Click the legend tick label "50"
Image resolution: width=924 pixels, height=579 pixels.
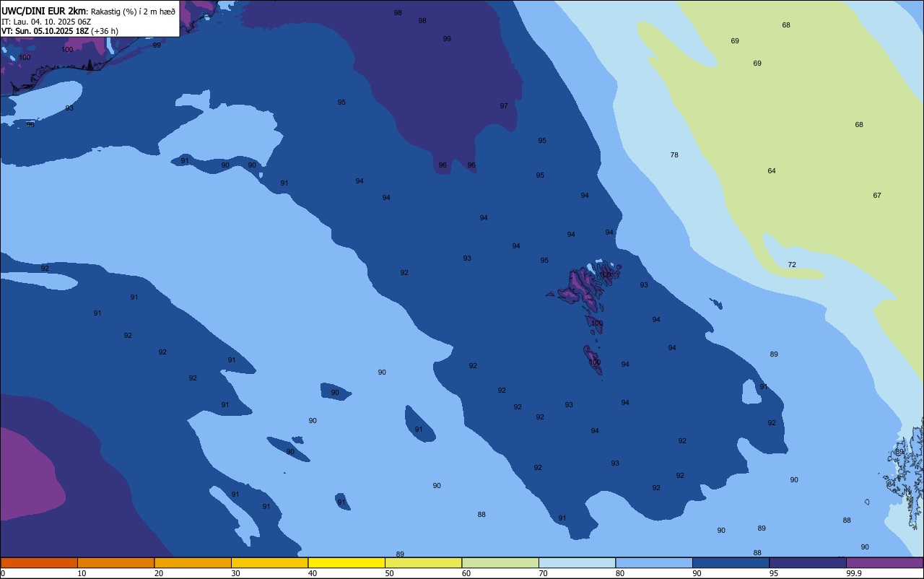(390, 573)
